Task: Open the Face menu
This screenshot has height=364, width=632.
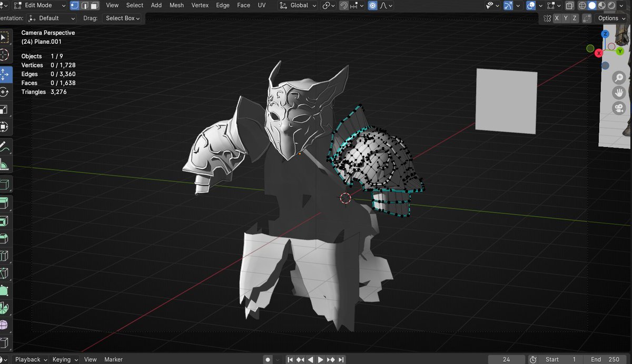Action: tap(244, 5)
